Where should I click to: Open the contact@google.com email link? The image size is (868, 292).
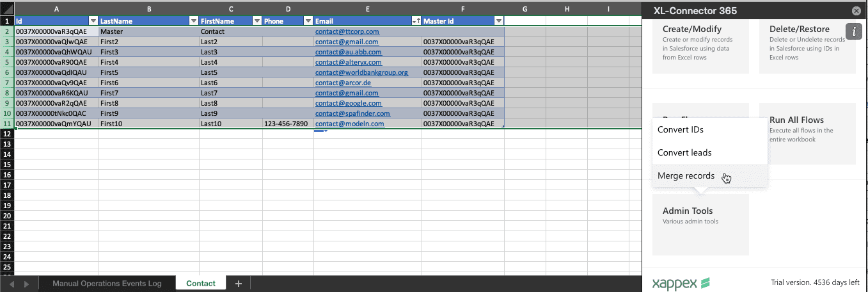point(348,103)
